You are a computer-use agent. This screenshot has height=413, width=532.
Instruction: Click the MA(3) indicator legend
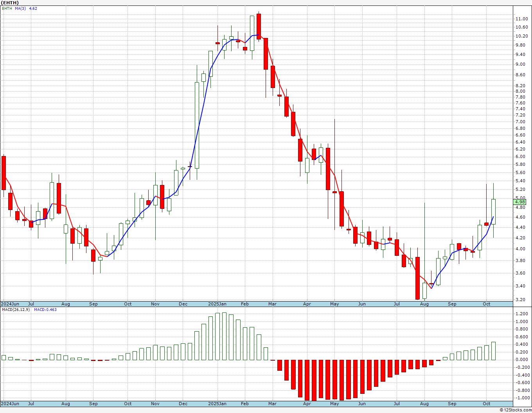(20, 8)
